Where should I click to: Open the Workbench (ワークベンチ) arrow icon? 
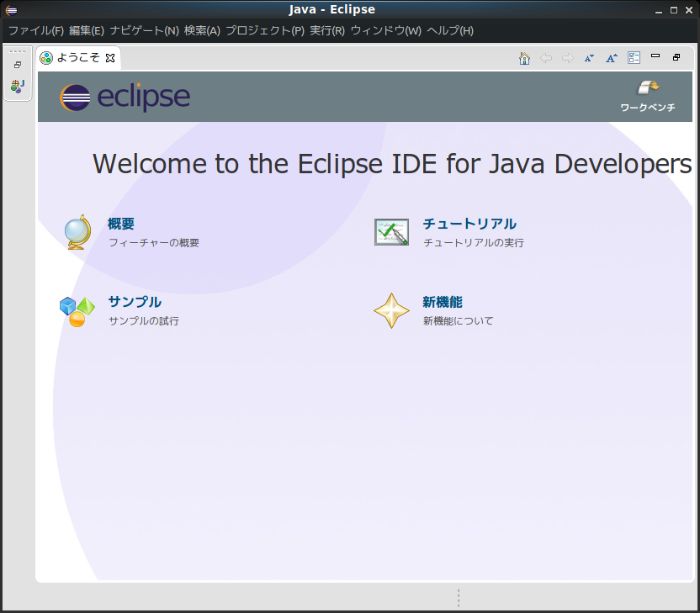648,87
